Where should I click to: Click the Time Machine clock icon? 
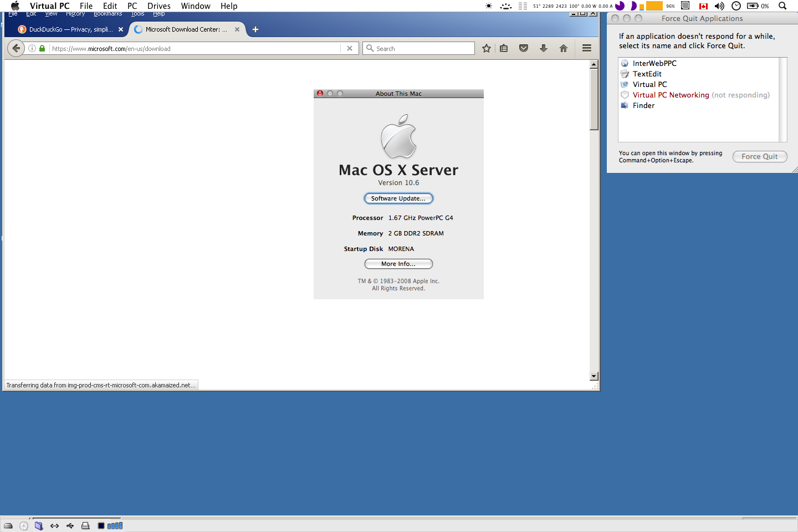click(736, 6)
